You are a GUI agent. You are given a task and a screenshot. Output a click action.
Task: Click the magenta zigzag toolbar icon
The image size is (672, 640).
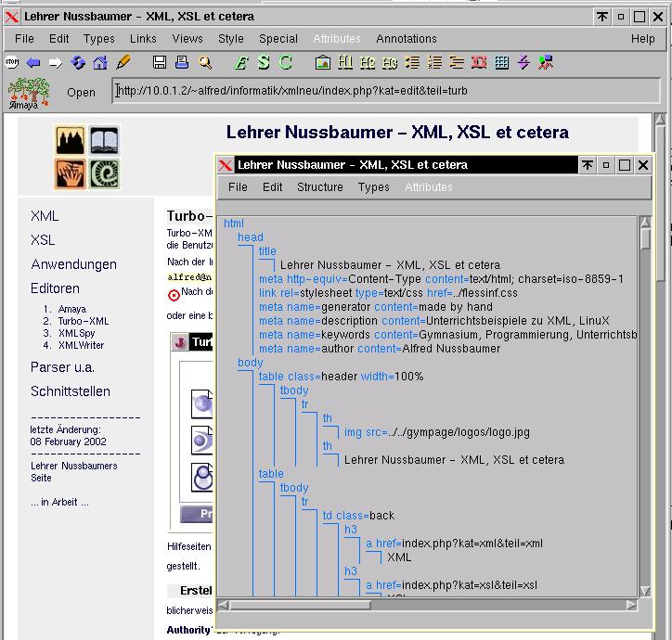click(523, 63)
